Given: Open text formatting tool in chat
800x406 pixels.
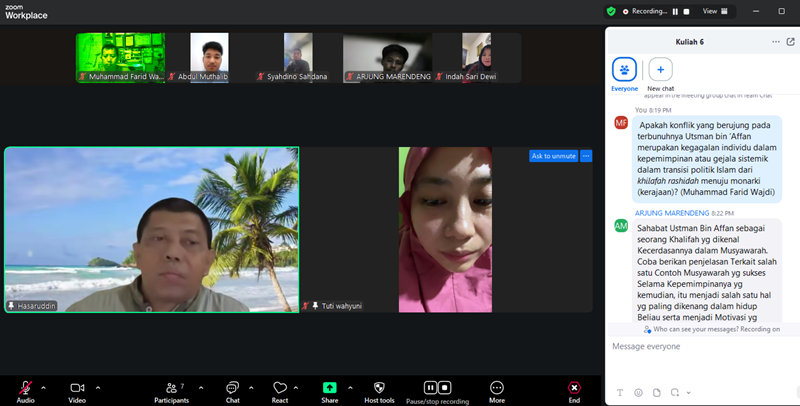Looking at the screenshot, I should tap(620, 393).
